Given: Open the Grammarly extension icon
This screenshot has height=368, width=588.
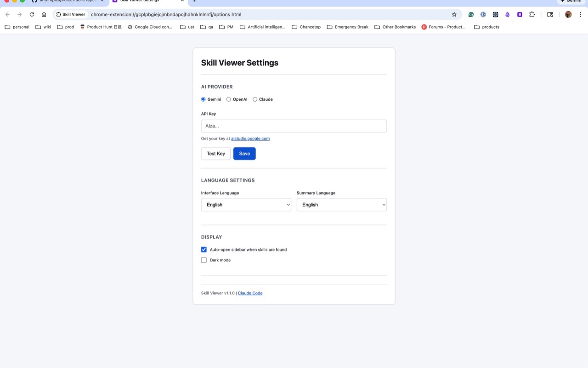Looking at the screenshot, I should [x=471, y=14].
